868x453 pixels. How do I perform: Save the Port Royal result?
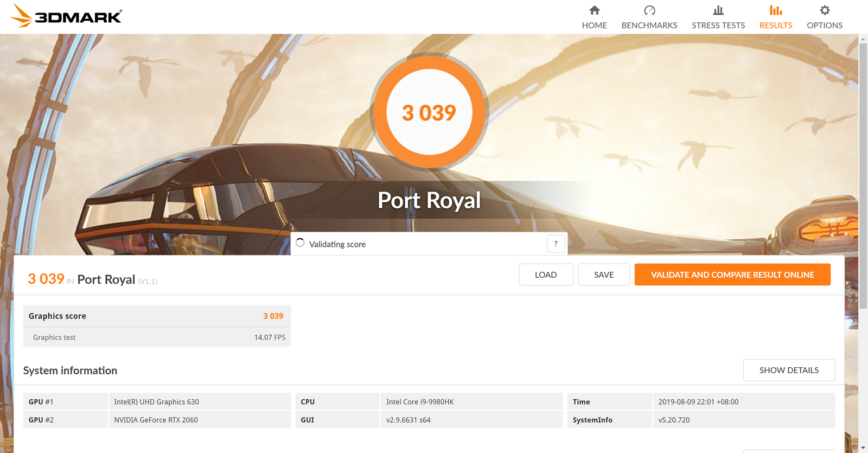603,275
